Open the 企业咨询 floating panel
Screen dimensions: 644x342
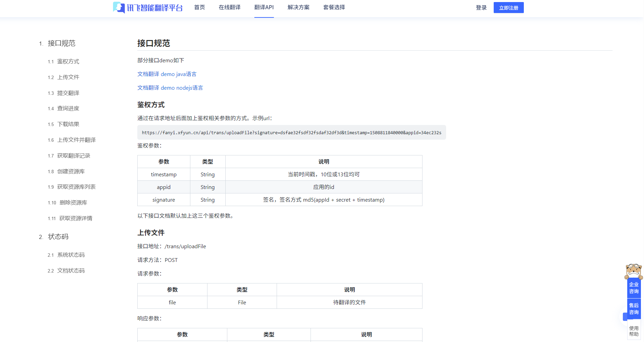point(634,288)
